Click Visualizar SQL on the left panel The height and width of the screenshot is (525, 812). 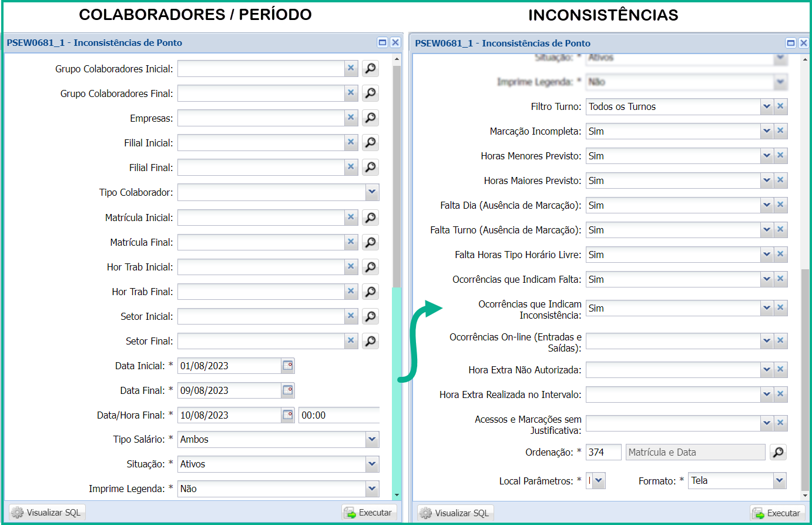(x=46, y=512)
